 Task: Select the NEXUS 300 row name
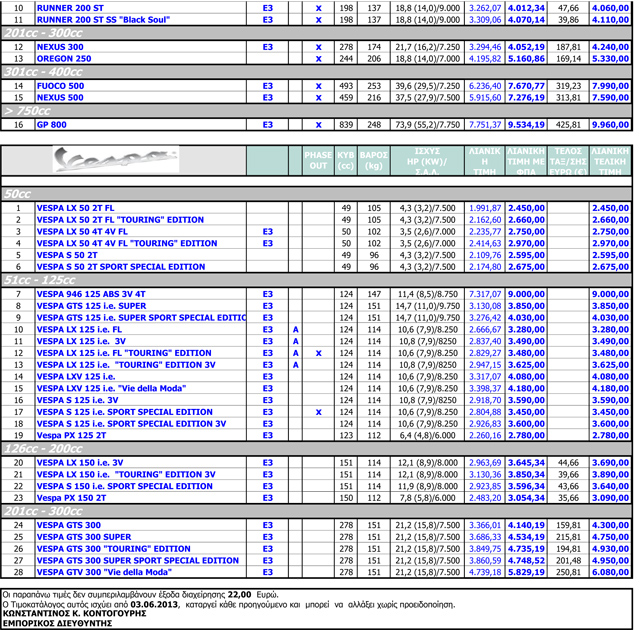(60, 47)
